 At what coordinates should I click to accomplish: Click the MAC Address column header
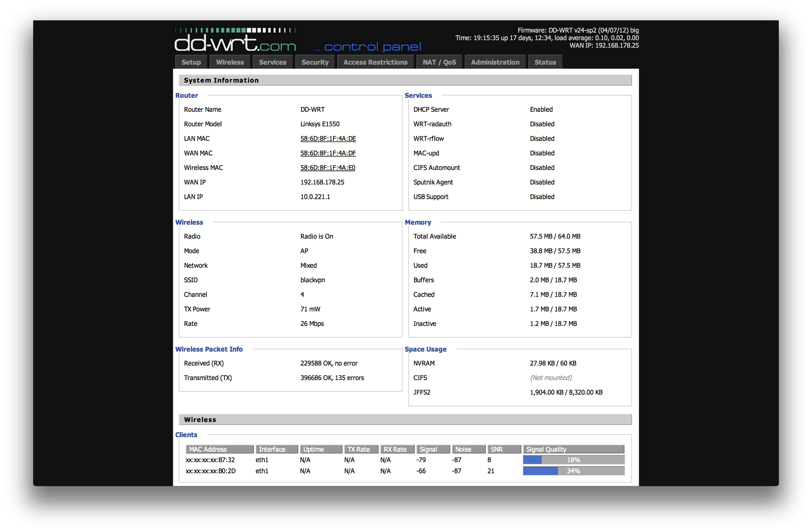(220, 449)
